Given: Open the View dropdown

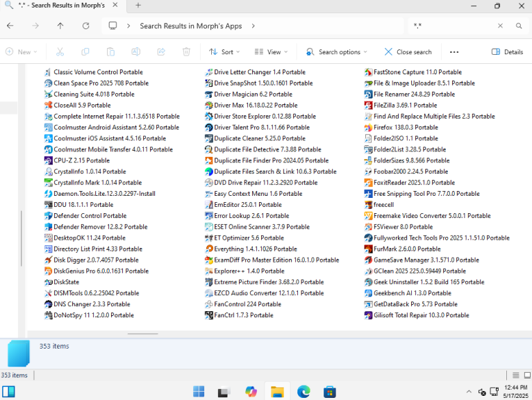Looking at the screenshot, I should click(271, 52).
